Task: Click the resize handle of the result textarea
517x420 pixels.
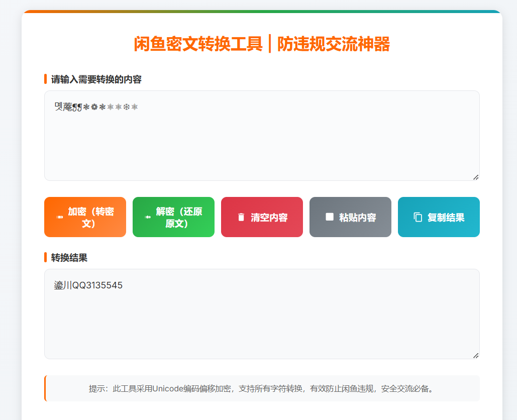Action: pos(475,355)
